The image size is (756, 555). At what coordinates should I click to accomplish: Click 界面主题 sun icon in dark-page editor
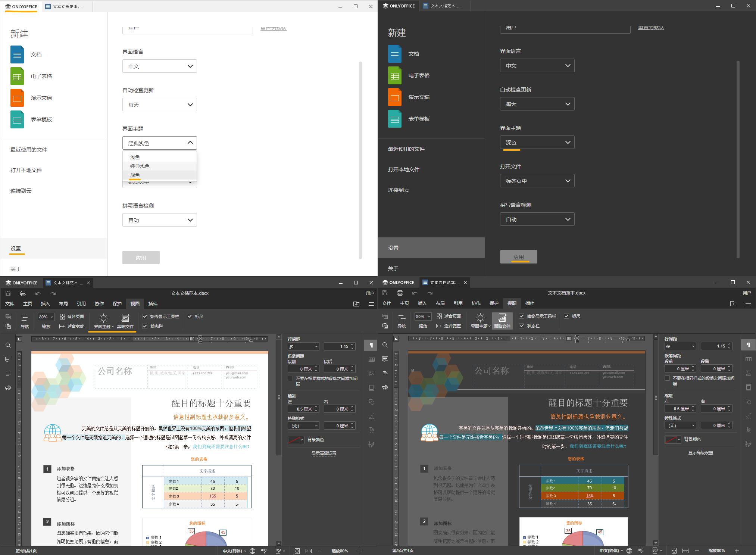point(480,318)
